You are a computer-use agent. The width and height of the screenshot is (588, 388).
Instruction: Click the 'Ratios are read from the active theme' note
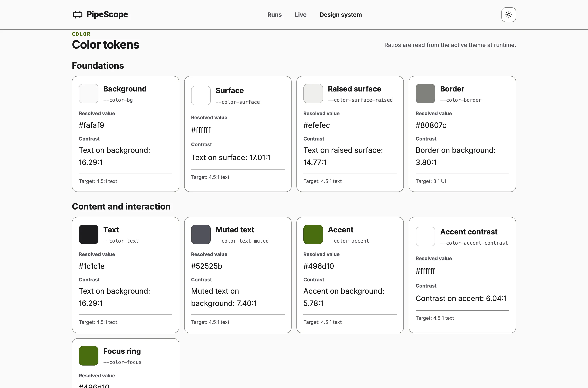click(450, 45)
